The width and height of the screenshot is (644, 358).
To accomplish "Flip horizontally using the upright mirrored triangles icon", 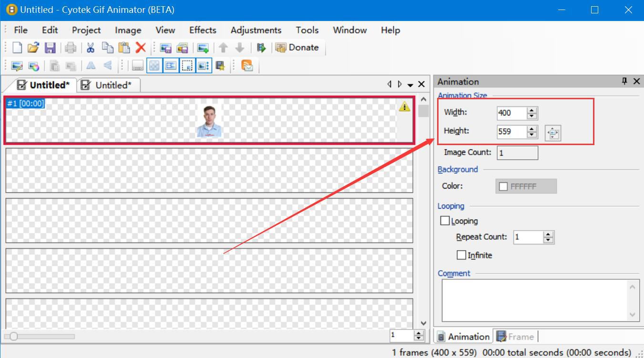I will [91, 65].
